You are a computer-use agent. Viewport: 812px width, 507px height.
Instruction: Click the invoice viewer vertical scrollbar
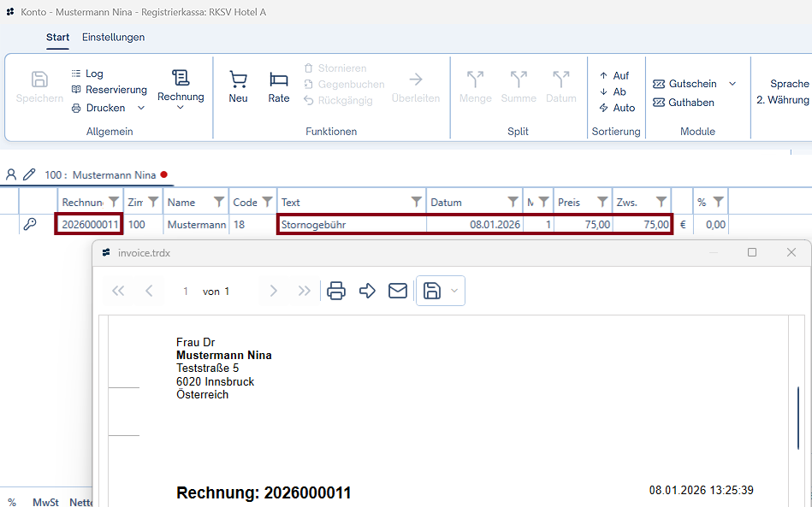coord(798,416)
